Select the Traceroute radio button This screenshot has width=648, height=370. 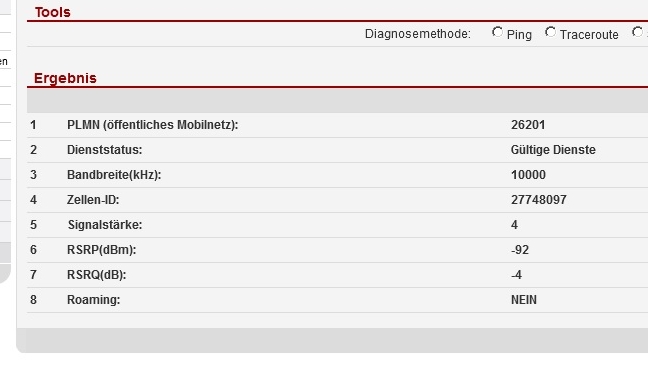tap(550, 32)
